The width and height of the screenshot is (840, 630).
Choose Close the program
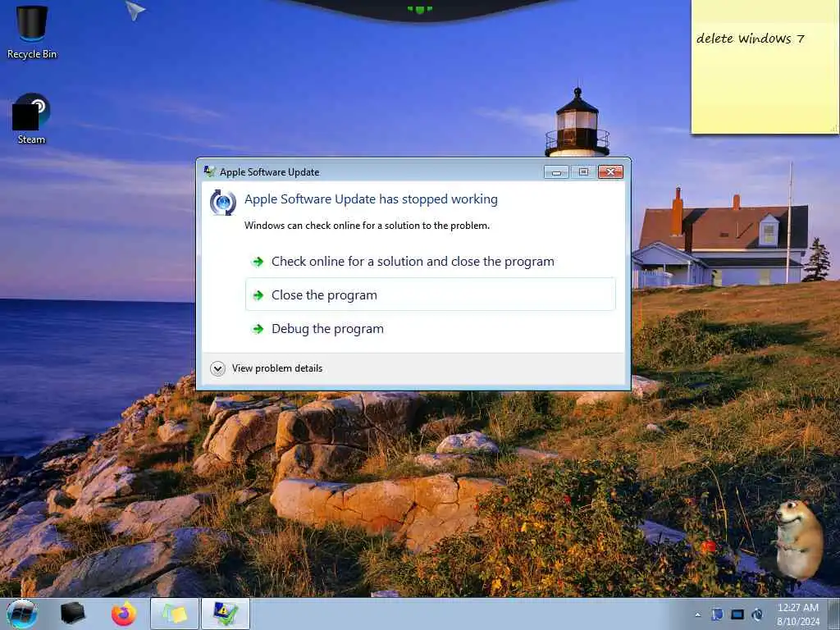pyautogui.click(x=430, y=294)
